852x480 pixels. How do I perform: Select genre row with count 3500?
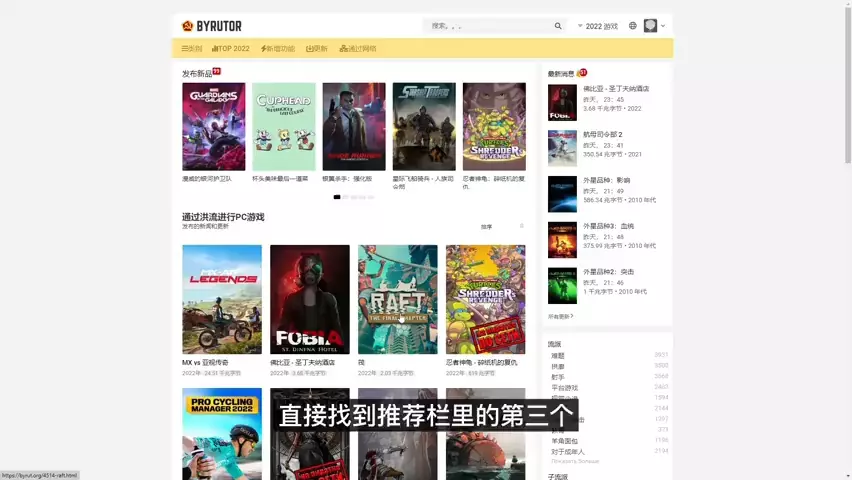(x=609, y=366)
